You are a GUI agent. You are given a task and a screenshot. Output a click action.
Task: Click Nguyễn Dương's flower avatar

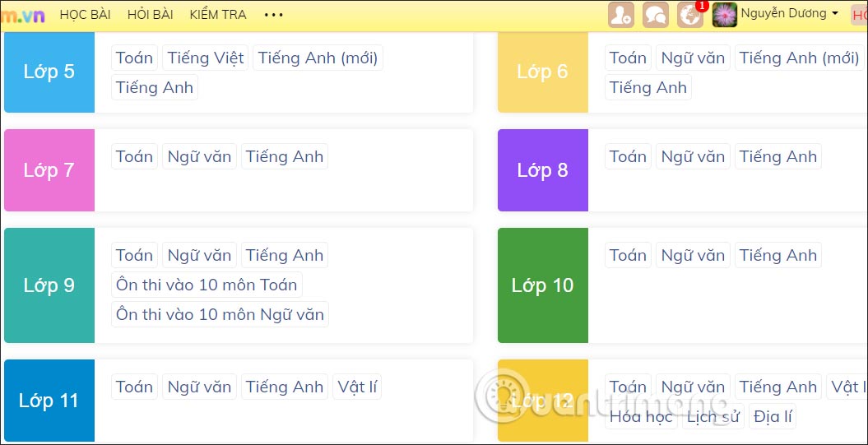coord(725,15)
